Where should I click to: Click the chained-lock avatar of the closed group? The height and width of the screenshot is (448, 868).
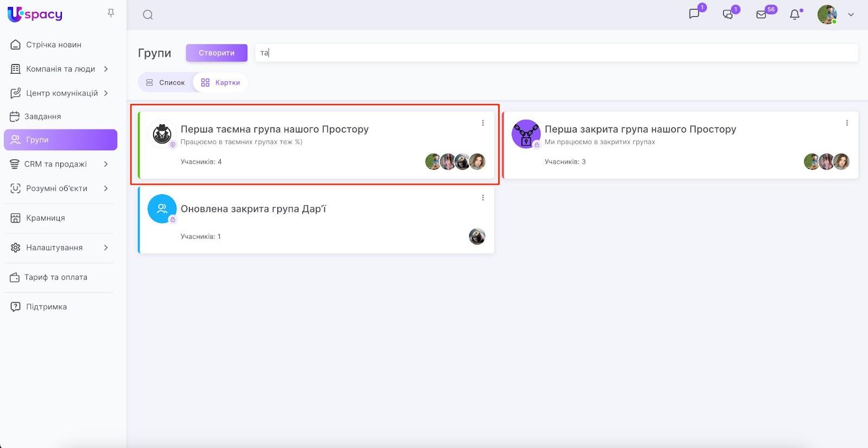coord(526,133)
